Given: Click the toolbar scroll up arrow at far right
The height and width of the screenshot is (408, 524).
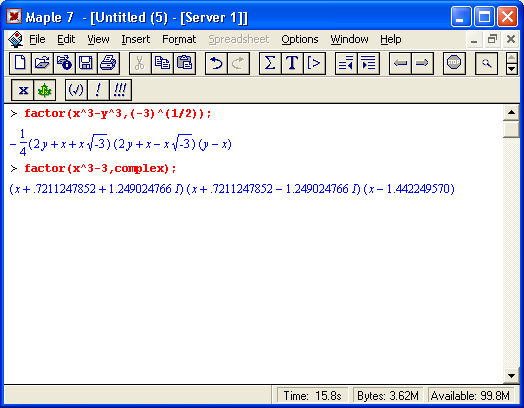Looking at the screenshot, I should tap(512, 57).
